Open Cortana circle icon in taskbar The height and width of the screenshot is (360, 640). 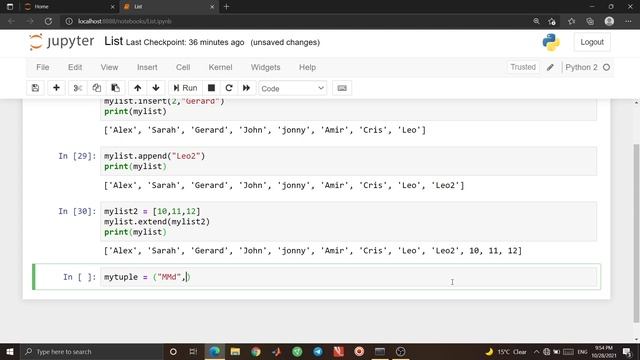(173, 351)
